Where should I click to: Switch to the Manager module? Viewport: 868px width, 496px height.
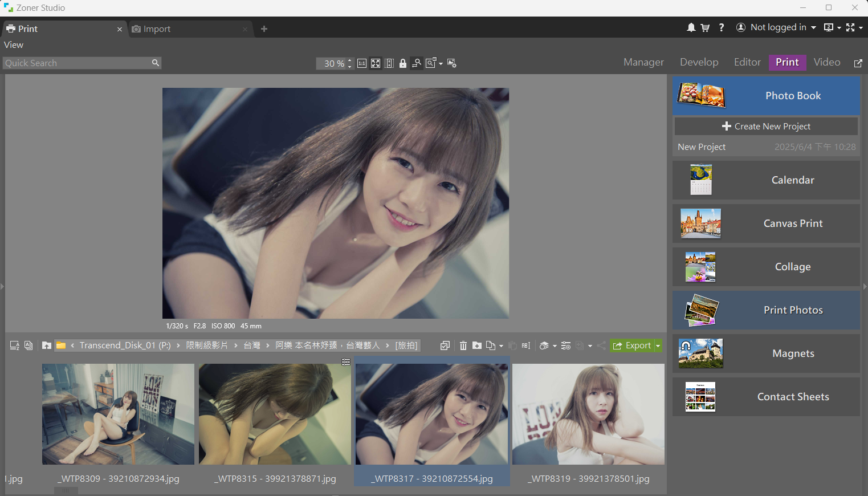[x=643, y=62]
